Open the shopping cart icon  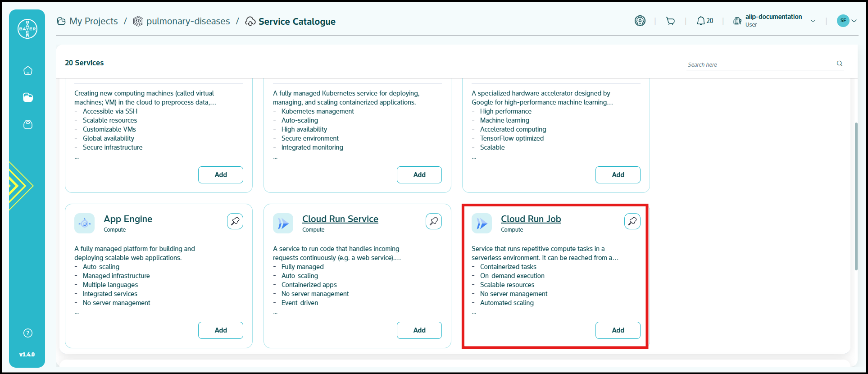[x=670, y=21]
